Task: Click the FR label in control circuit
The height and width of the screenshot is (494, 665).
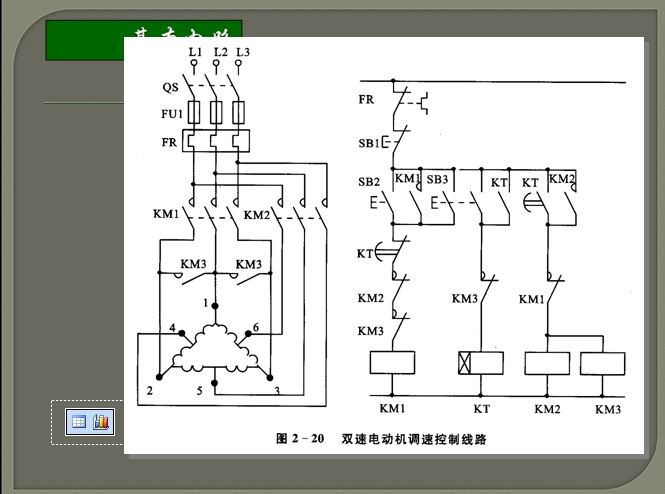Action: pos(366,99)
